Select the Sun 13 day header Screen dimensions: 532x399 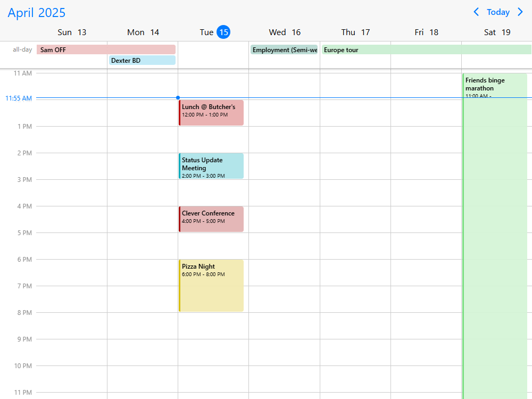72,32
